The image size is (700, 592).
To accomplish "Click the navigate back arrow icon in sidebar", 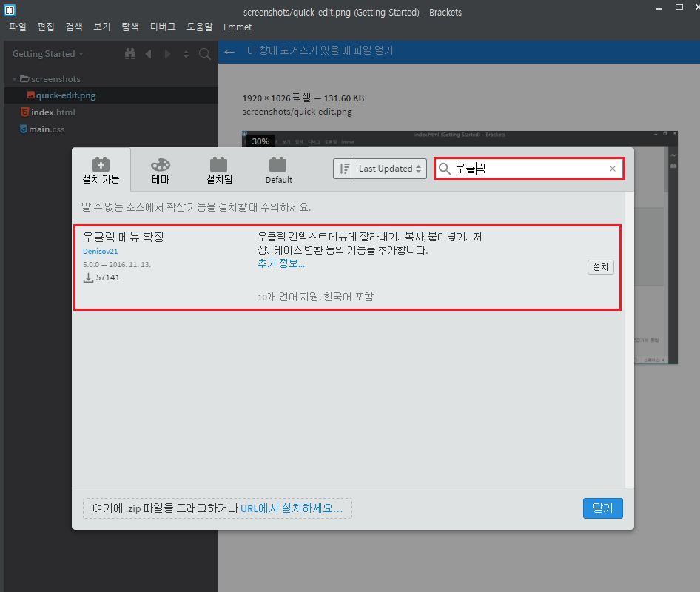I will click(148, 54).
